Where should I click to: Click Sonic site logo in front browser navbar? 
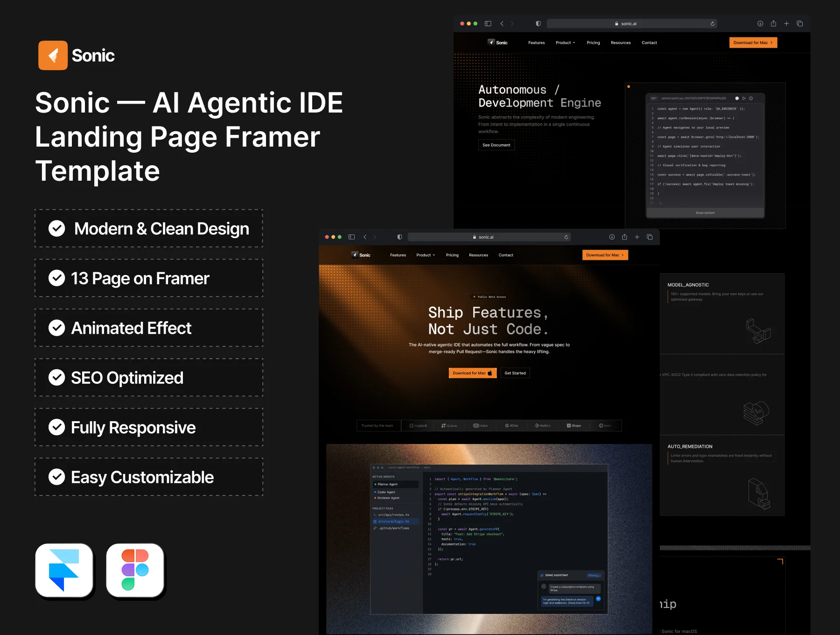tap(361, 255)
